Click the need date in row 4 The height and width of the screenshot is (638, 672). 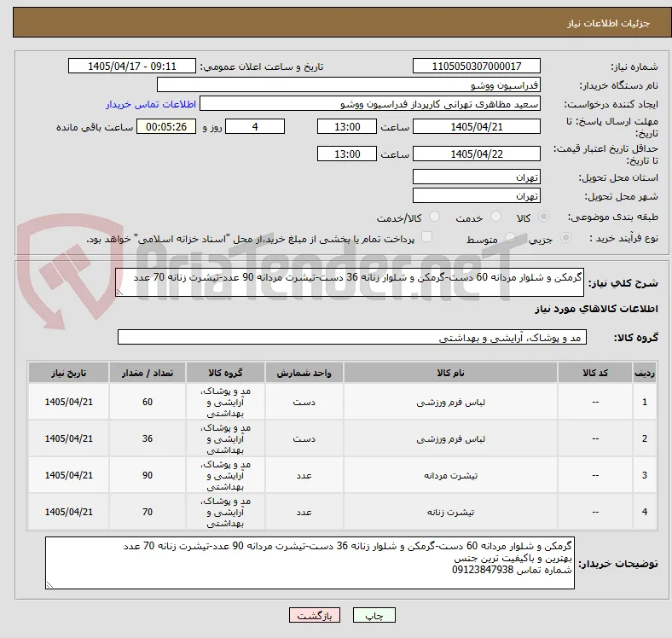pyautogui.click(x=68, y=512)
